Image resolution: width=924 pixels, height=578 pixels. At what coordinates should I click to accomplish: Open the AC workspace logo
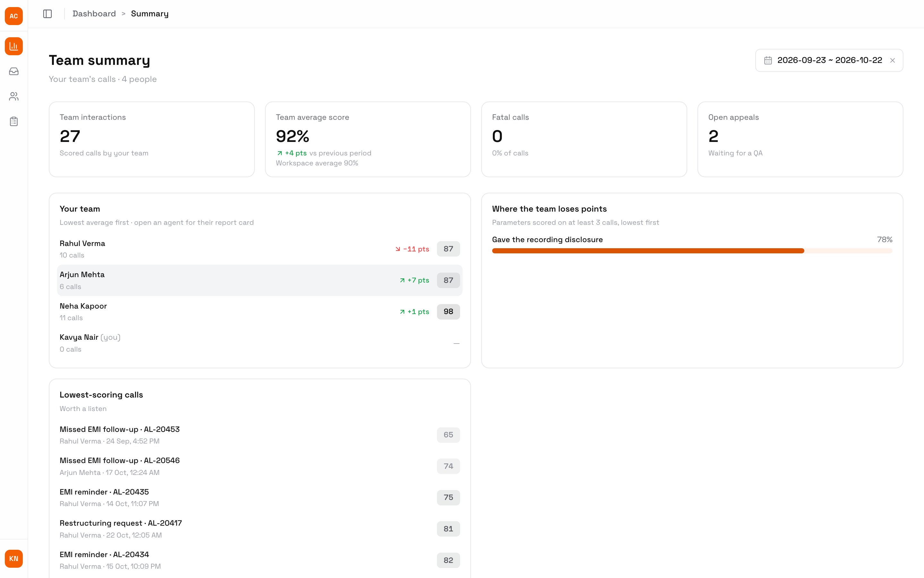tap(14, 16)
